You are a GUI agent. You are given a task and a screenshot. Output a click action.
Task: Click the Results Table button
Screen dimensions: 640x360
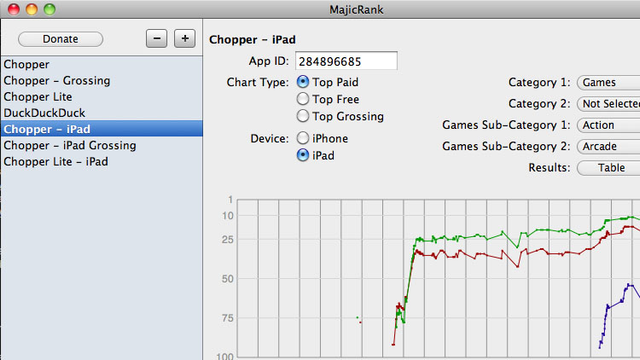click(x=608, y=168)
